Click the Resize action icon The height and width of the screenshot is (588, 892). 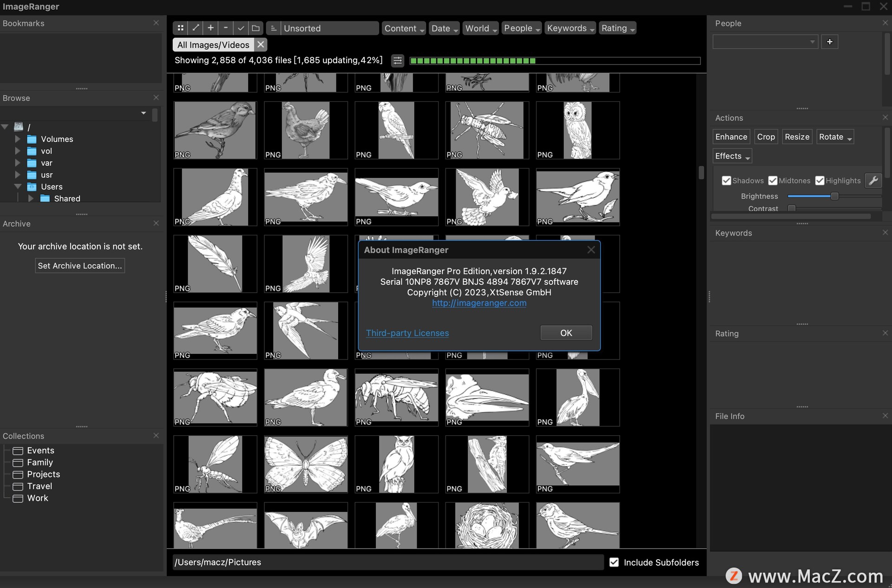[x=798, y=137]
